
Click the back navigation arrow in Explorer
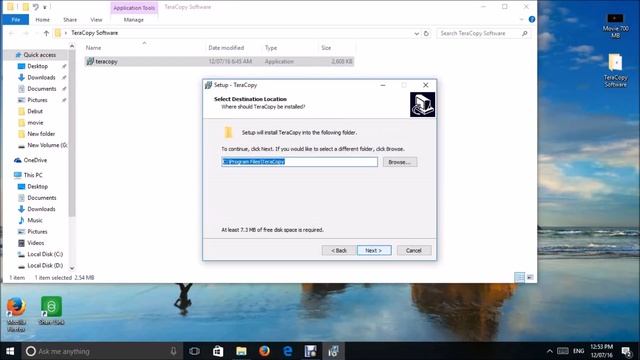(x=11, y=33)
